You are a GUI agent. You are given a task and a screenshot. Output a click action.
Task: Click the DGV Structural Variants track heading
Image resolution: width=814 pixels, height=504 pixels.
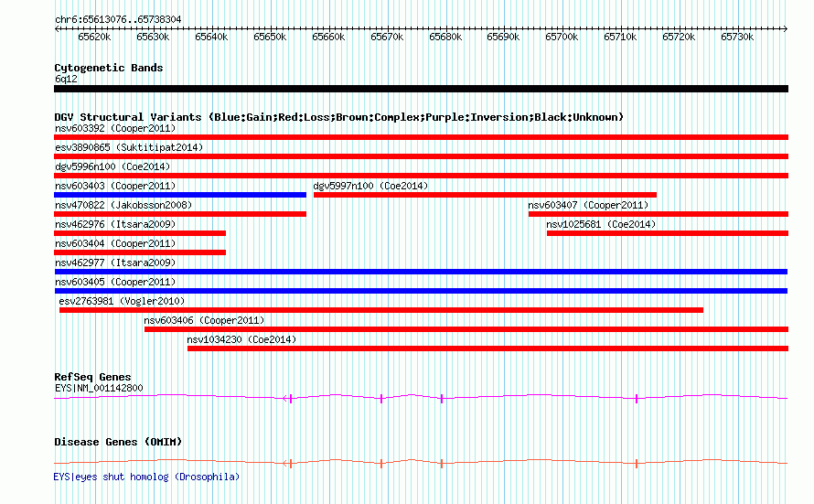tap(338, 117)
